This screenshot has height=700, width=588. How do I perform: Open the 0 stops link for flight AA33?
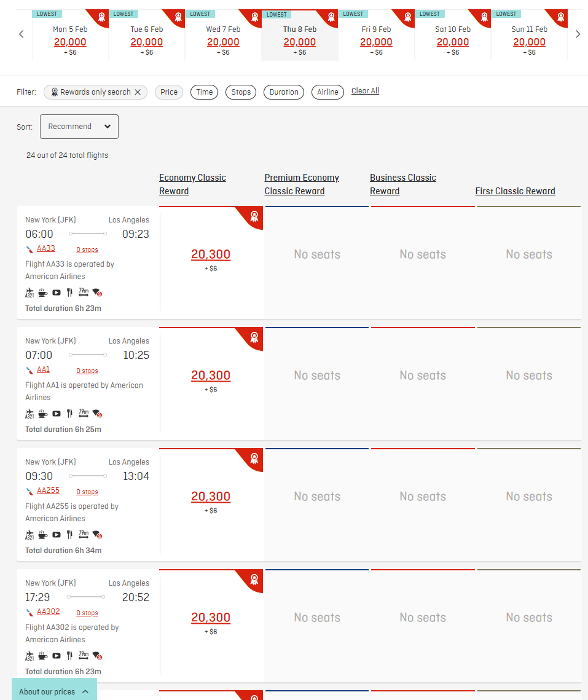point(87,250)
